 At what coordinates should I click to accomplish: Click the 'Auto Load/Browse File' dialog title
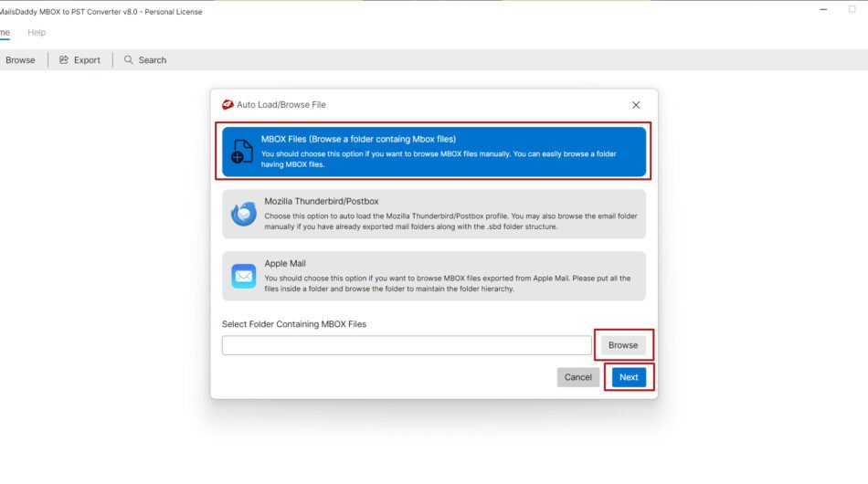[x=281, y=104]
